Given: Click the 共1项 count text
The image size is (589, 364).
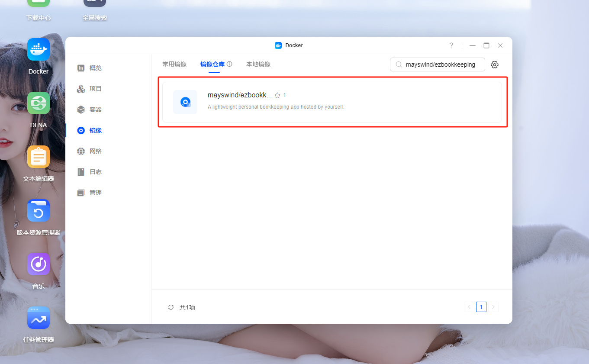Looking at the screenshot, I should coord(187,307).
